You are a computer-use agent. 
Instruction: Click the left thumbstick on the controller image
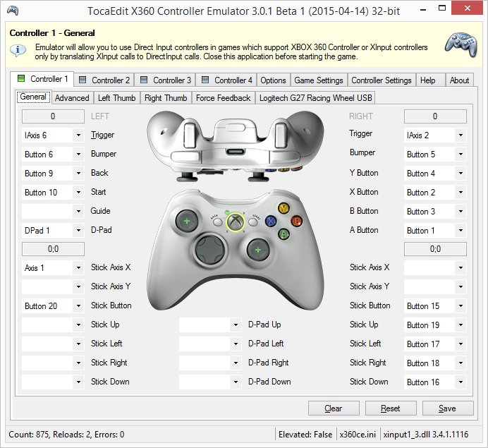click(187, 222)
